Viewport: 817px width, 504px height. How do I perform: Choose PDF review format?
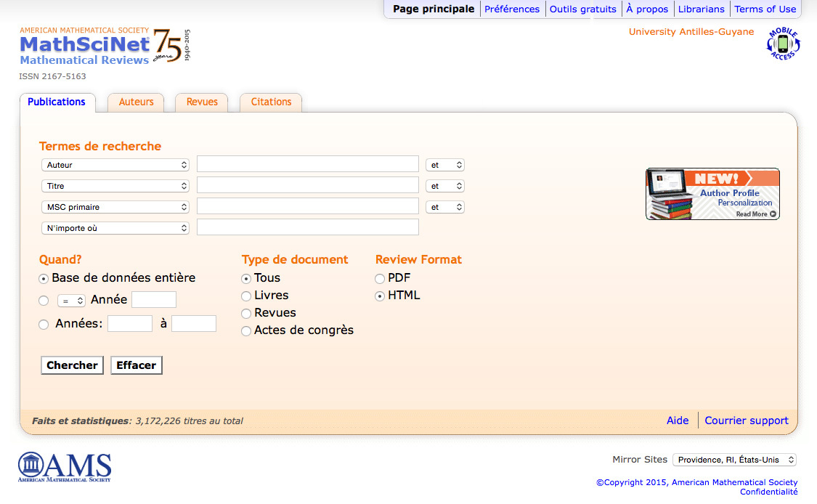point(380,278)
